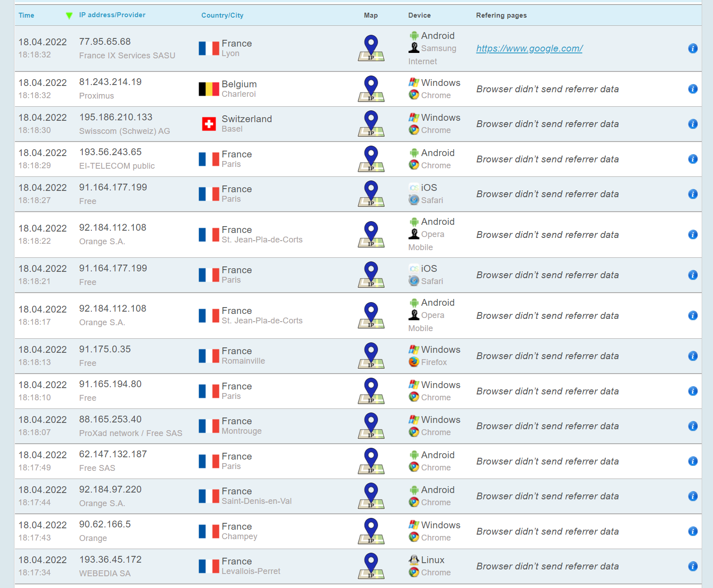Click the Linux penguin device icon

[414, 560]
